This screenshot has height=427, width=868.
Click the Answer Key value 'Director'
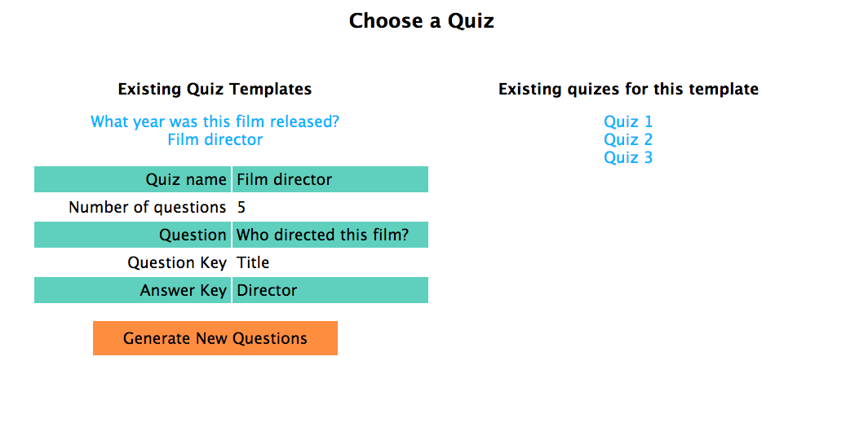click(x=330, y=290)
